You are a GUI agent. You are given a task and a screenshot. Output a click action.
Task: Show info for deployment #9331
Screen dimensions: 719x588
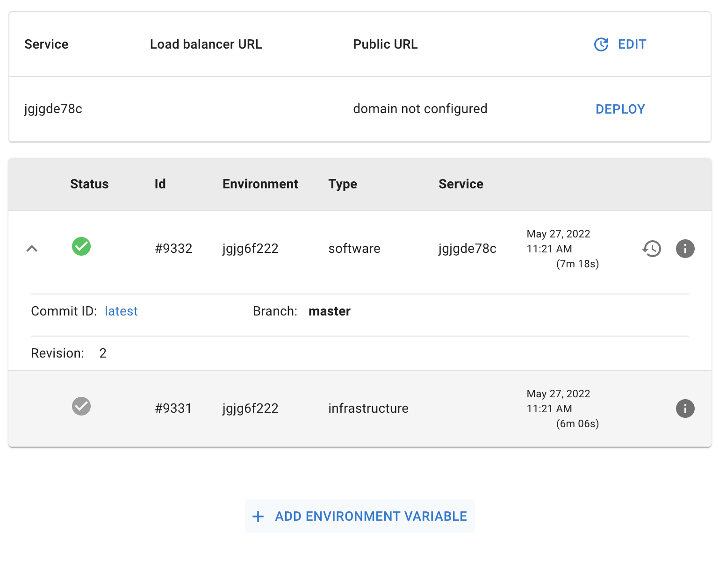[685, 409]
